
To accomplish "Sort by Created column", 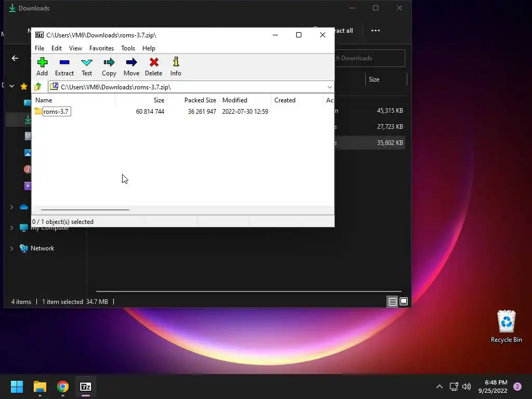I will click(x=297, y=100).
